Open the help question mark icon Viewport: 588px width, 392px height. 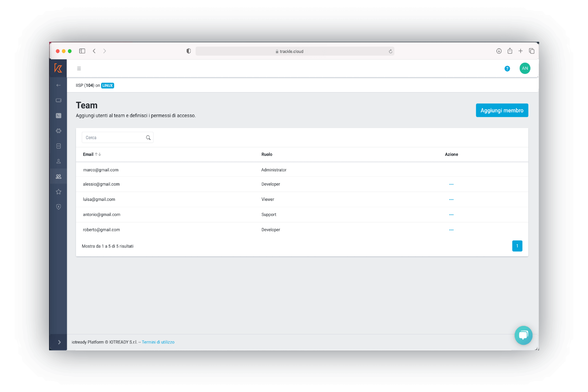(x=507, y=69)
